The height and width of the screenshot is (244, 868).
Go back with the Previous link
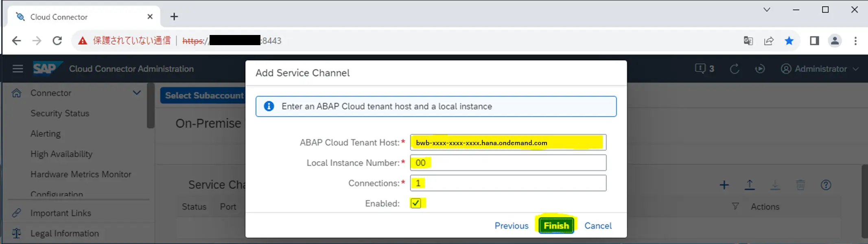tap(512, 226)
